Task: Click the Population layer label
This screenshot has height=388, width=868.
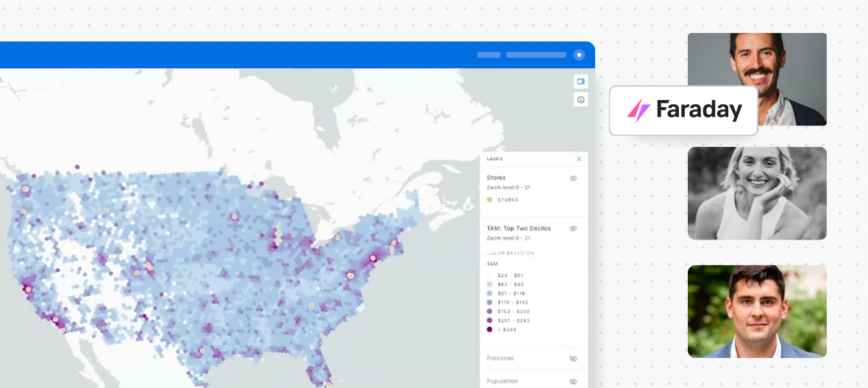Action: tap(502, 381)
